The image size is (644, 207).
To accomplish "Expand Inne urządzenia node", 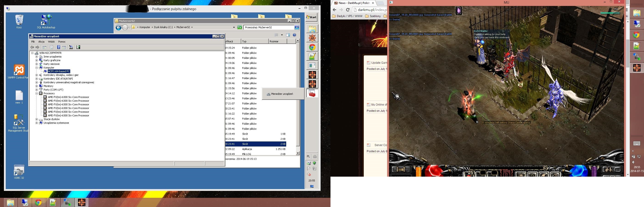I will tap(36, 57).
